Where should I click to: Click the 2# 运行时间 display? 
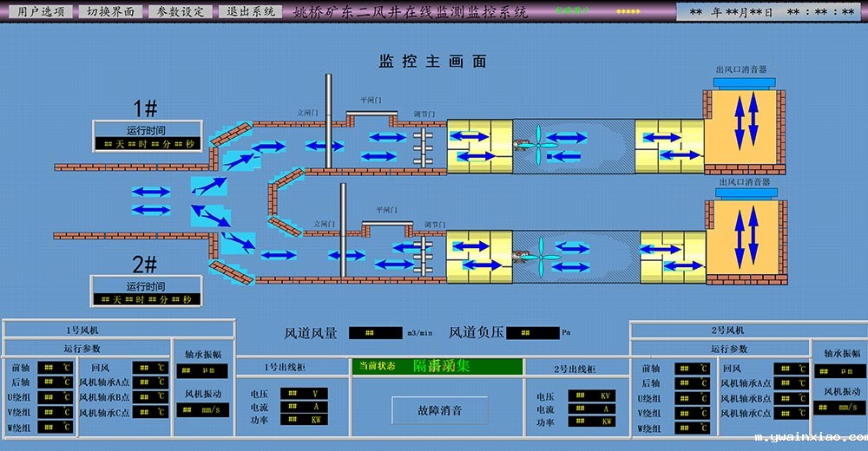tap(147, 299)
